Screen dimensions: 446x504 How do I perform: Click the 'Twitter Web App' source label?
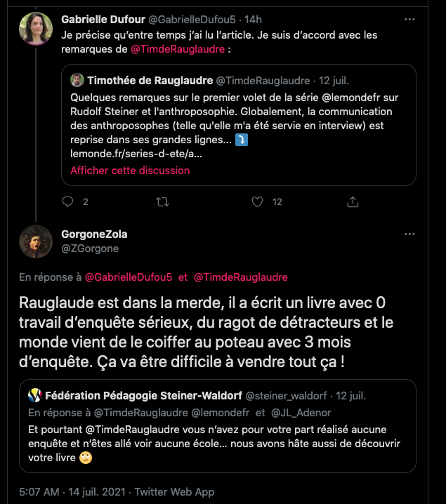(174, 492)
